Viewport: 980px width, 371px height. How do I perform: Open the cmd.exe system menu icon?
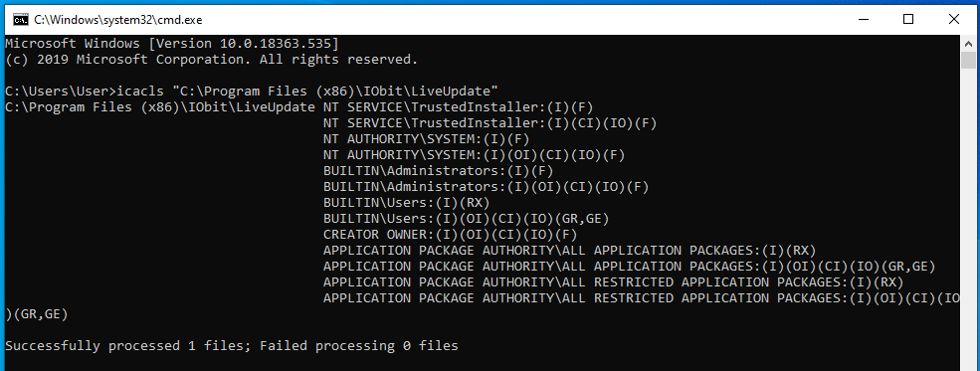coord(20,20)
